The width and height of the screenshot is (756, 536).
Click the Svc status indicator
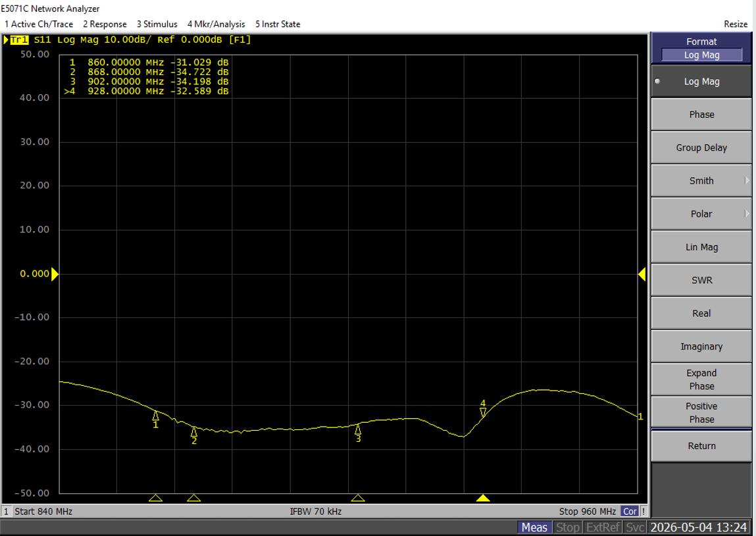click(x=634, y=527)
